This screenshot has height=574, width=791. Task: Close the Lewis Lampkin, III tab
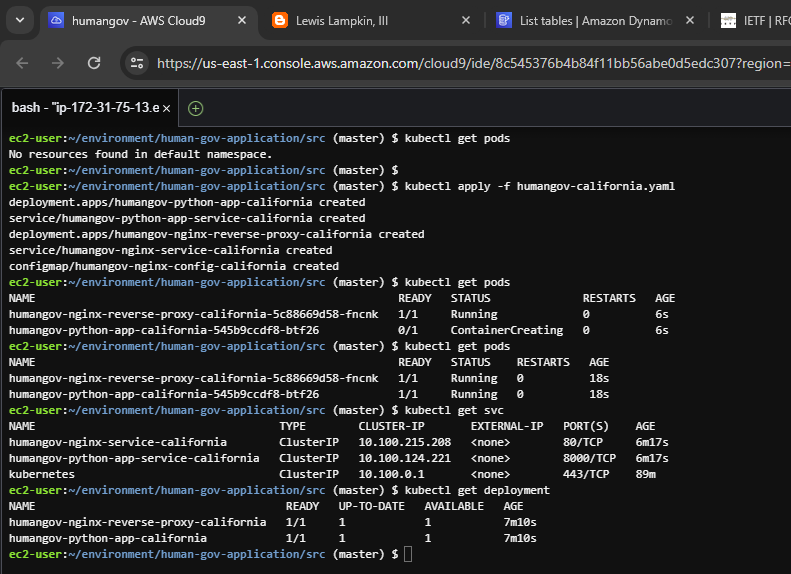(x=466, y=20)
